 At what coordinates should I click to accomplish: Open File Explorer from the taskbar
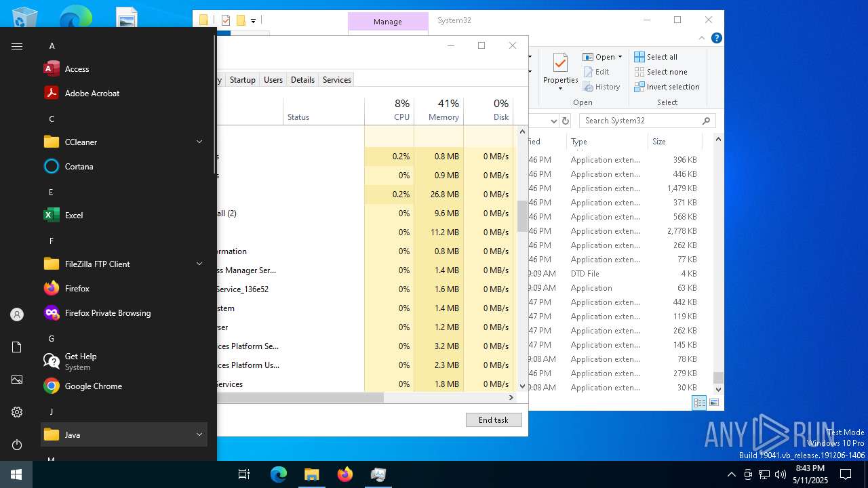pyautogui.click(x=311, y=474)
